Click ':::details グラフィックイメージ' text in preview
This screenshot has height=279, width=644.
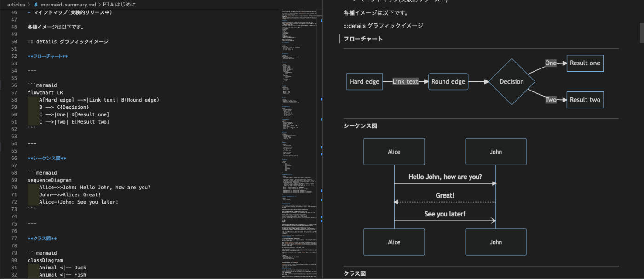click(383, 26)
